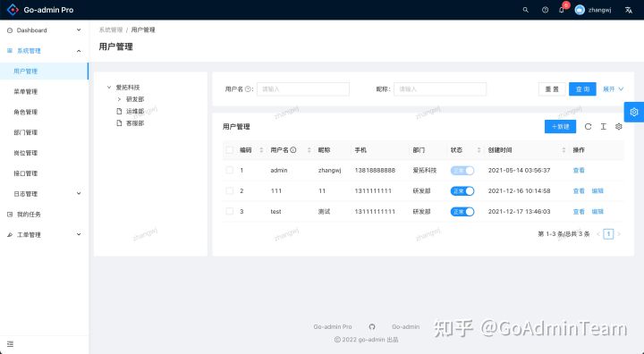Screen dimensions: 644x354
Task: Toggle status switch for test user
Action: (462, 212)
